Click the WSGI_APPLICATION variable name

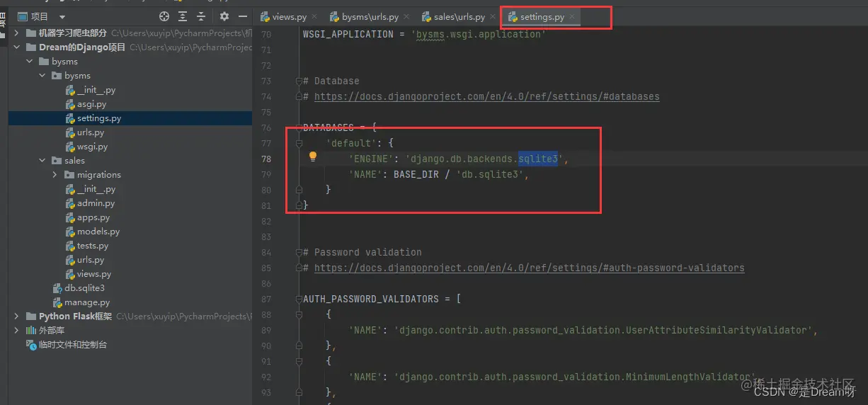pos(348,34)
